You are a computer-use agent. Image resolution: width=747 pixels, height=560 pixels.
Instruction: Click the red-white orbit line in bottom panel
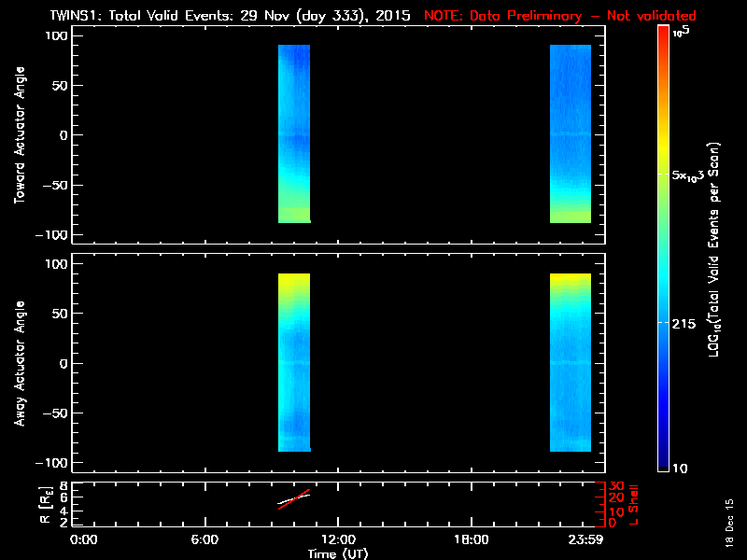click(293, 498)
